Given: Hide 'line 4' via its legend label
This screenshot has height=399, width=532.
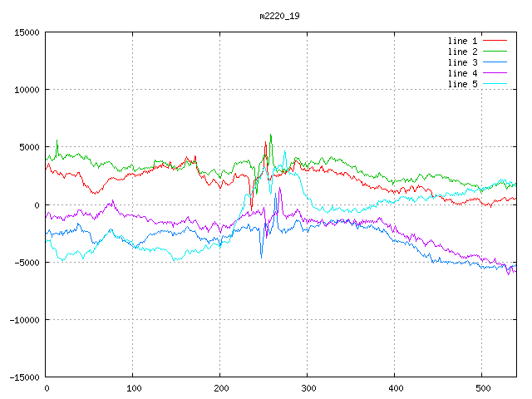Looking at the screenshot, I should 462,73.
